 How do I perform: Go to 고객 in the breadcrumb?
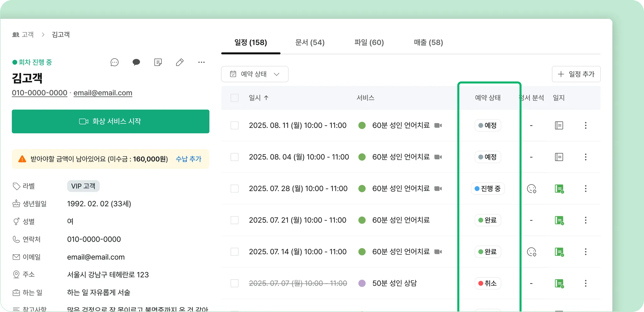pos(28,35)
